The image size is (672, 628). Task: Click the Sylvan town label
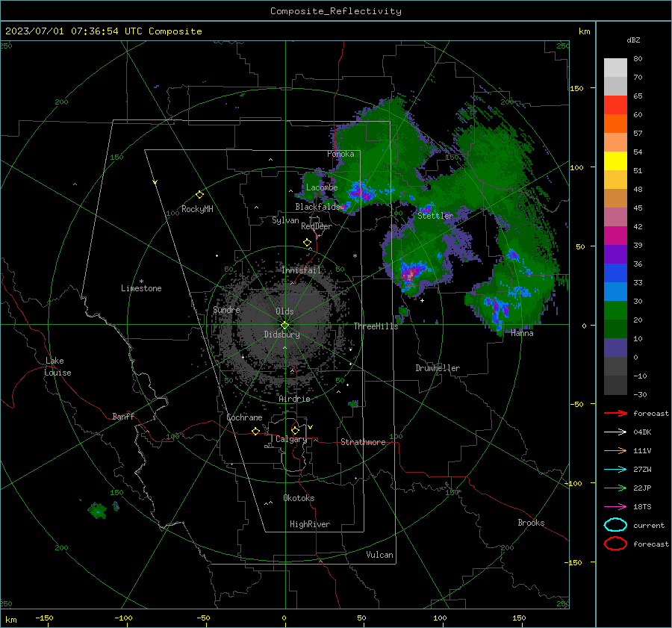pos(285,220)
